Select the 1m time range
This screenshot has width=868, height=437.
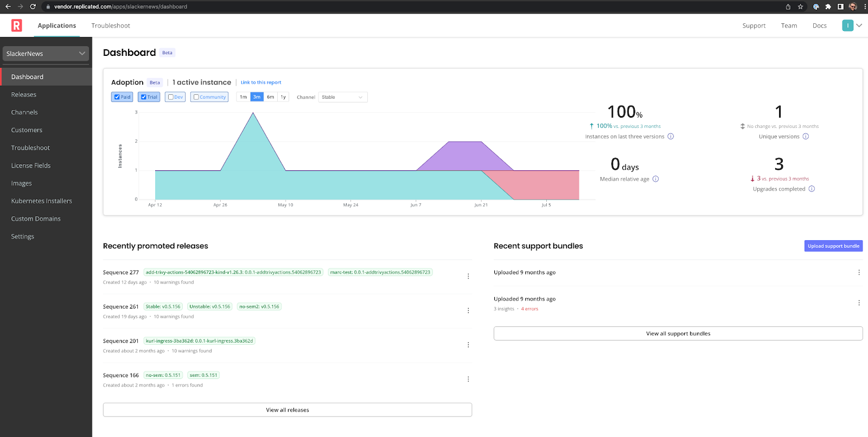click(244, 97)
